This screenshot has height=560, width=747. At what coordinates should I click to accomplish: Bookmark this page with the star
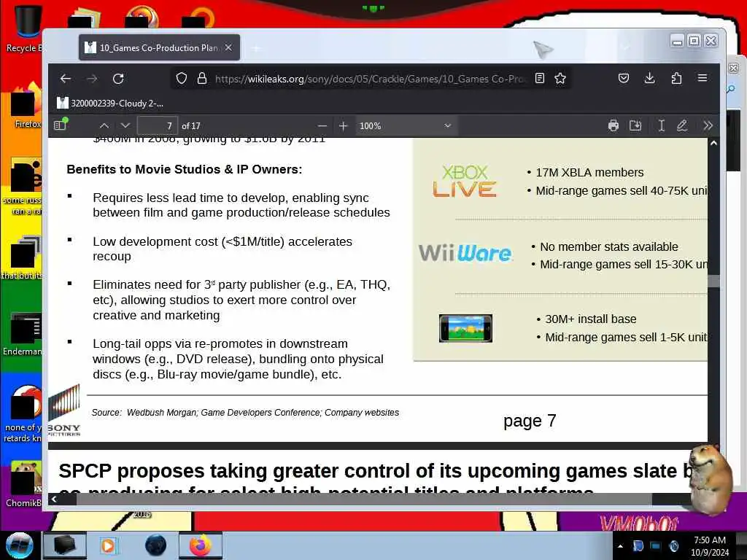560,78
